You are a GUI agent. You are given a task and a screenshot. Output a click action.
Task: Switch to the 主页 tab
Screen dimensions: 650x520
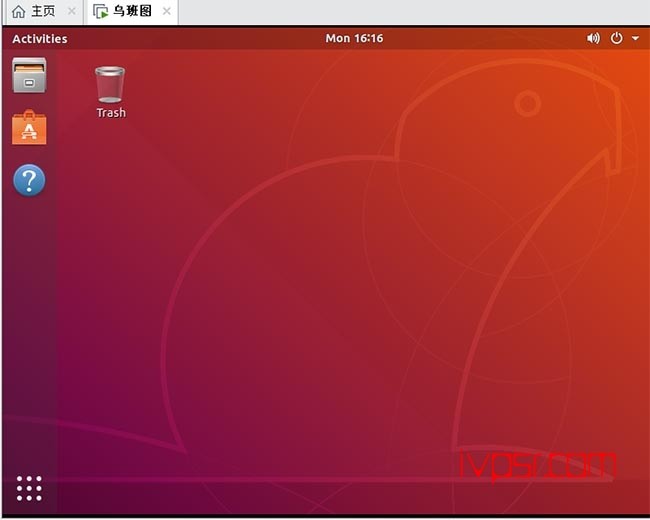(x=43, y=12)
